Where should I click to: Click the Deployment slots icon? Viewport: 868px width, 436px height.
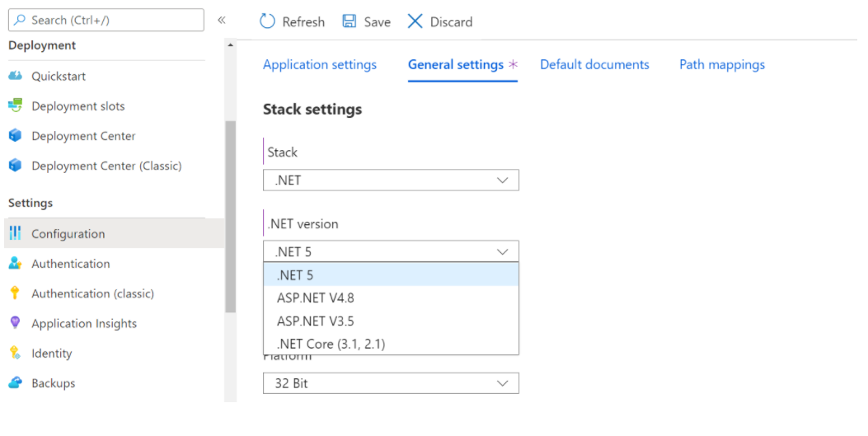pos(15,106)
